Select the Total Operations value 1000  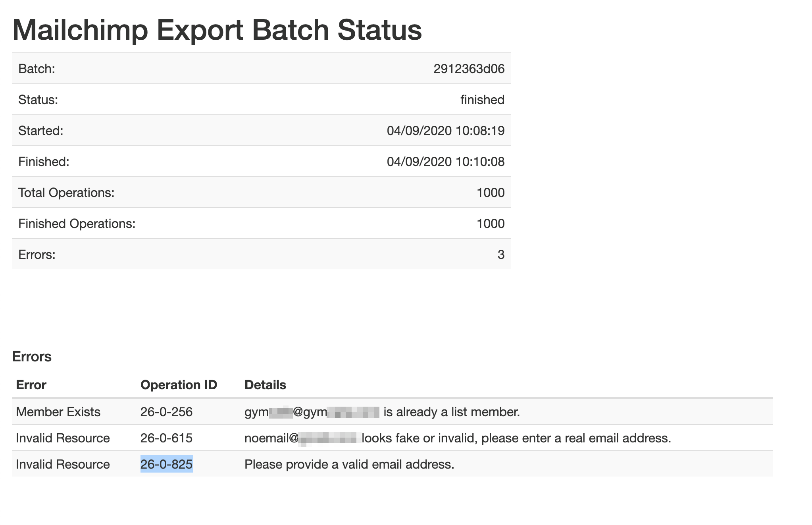(x=491, y=193)
